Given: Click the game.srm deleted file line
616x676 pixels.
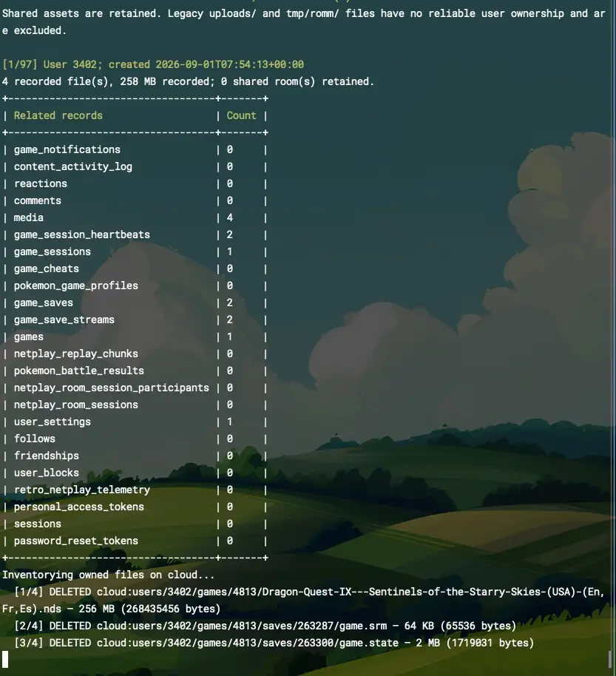Looking at the screenshot, I should 265,626.
